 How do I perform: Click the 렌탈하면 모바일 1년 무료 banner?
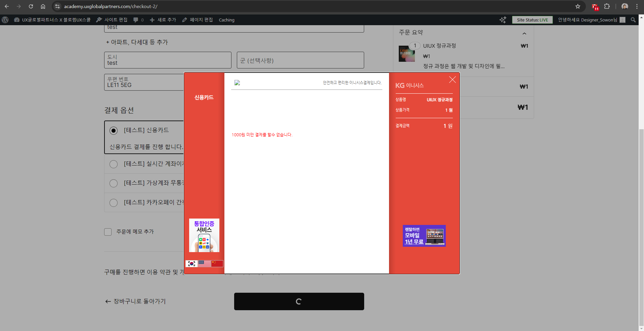click(x=424, y=236)
